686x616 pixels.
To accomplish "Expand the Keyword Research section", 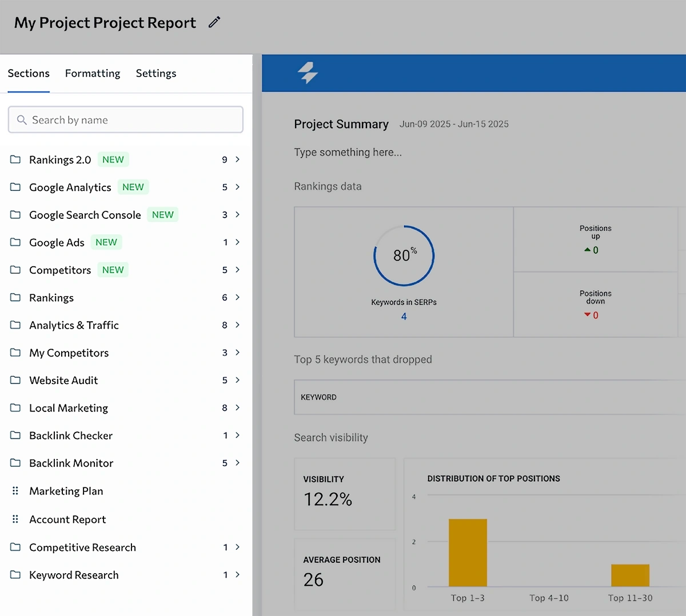I will click(x=237, y=575).
